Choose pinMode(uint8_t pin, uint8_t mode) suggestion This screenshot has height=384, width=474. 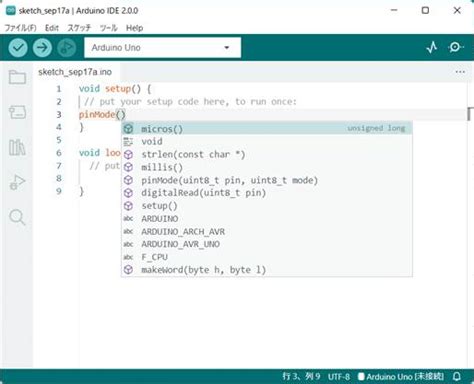coord(267,180)
